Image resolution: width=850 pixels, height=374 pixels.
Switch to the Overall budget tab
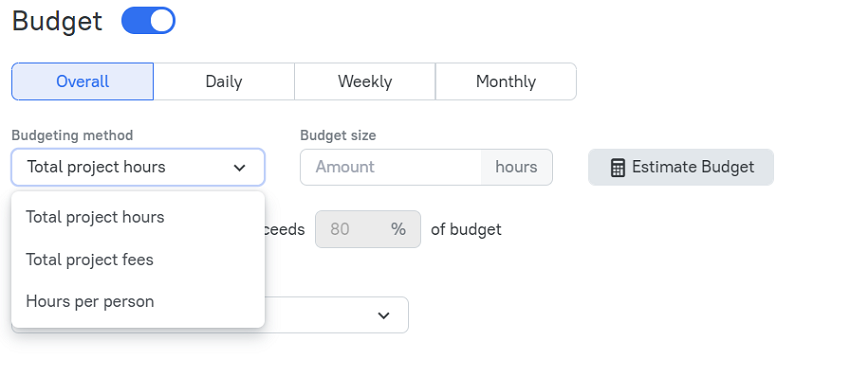click(82, 81)
